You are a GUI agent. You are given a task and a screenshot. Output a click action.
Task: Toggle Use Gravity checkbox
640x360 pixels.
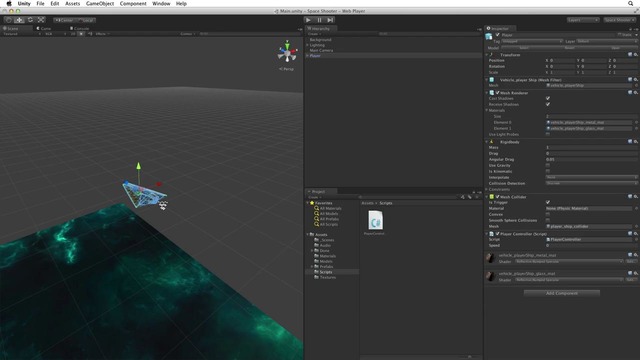(x=548, y=165)
